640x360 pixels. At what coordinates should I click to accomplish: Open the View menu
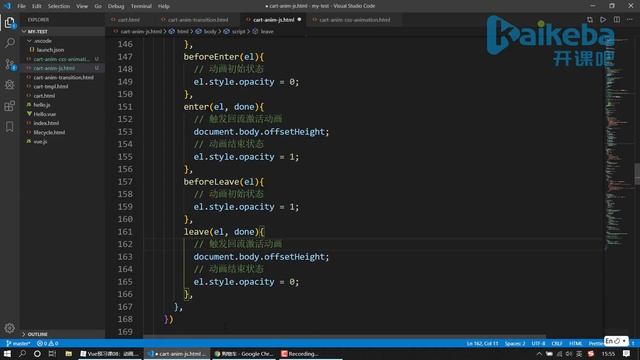(x=82, y=6)
